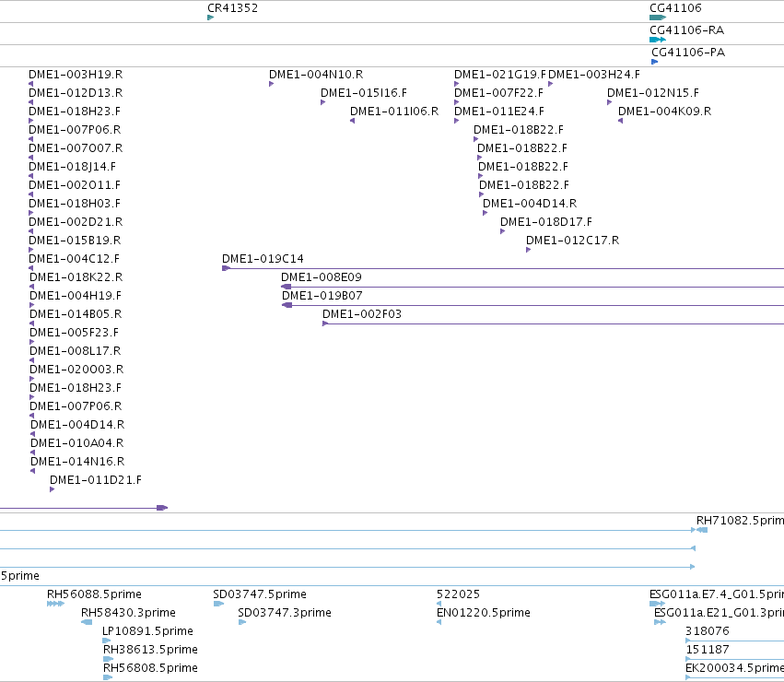
Task: Open feature DME1-007O07.R
Action: [76, 148]
